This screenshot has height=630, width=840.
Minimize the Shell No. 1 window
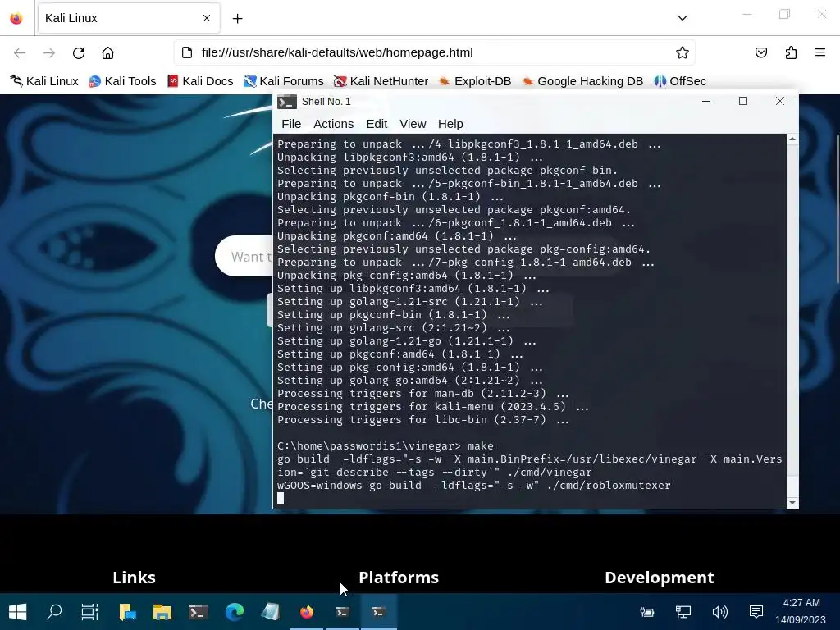click(x=706, y=101)
